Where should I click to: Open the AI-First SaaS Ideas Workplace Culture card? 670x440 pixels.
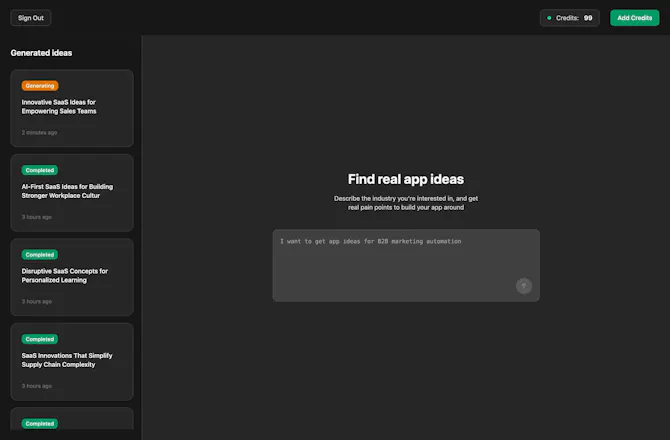point(72,193)
